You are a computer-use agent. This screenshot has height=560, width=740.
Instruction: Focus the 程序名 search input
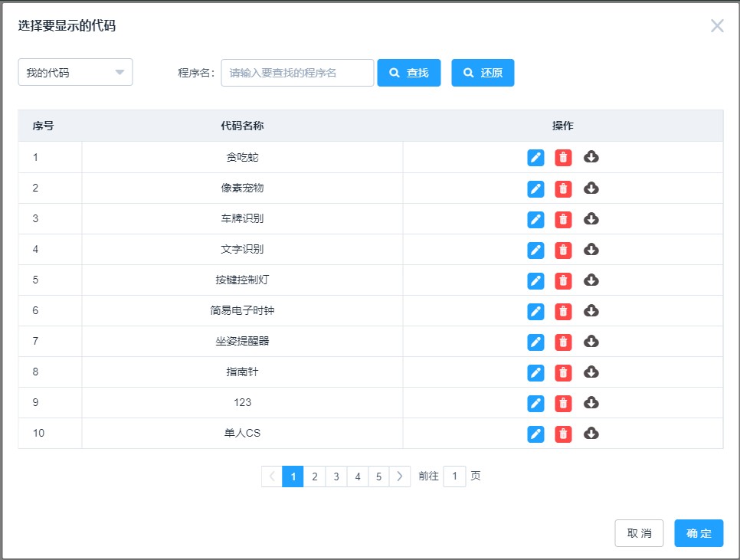pyautogui.click(x=297, y=73)
